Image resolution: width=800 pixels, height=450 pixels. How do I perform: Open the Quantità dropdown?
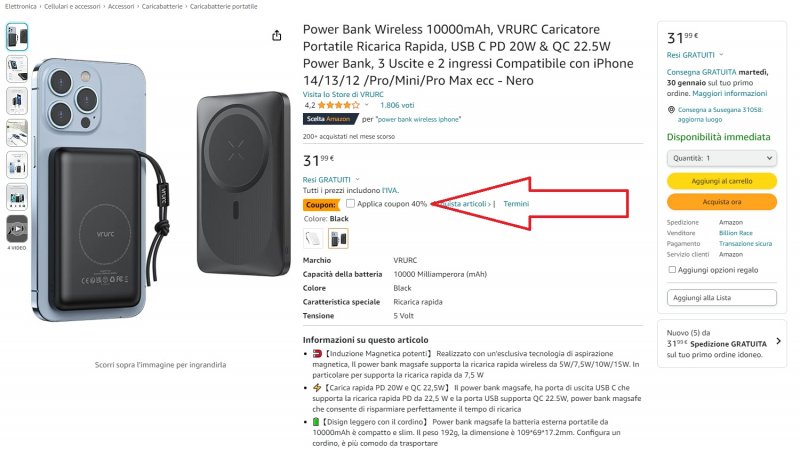pos(722,158)
